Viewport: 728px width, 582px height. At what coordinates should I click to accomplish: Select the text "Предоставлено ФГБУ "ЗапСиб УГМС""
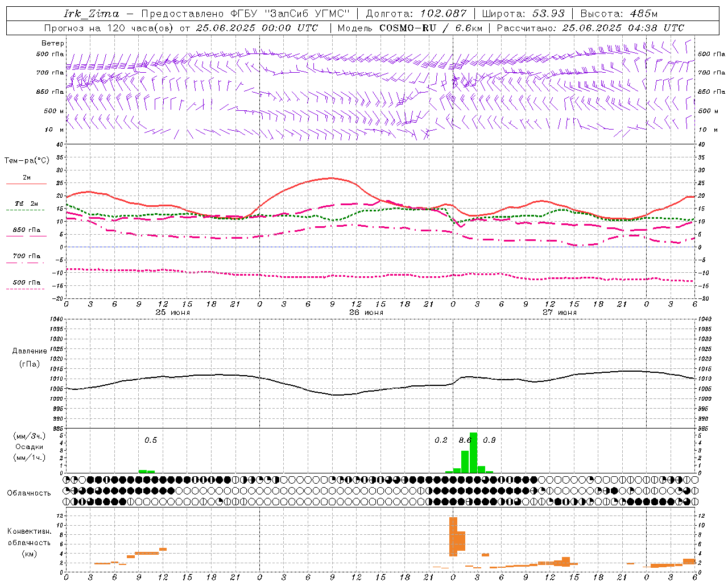point(245,14)
